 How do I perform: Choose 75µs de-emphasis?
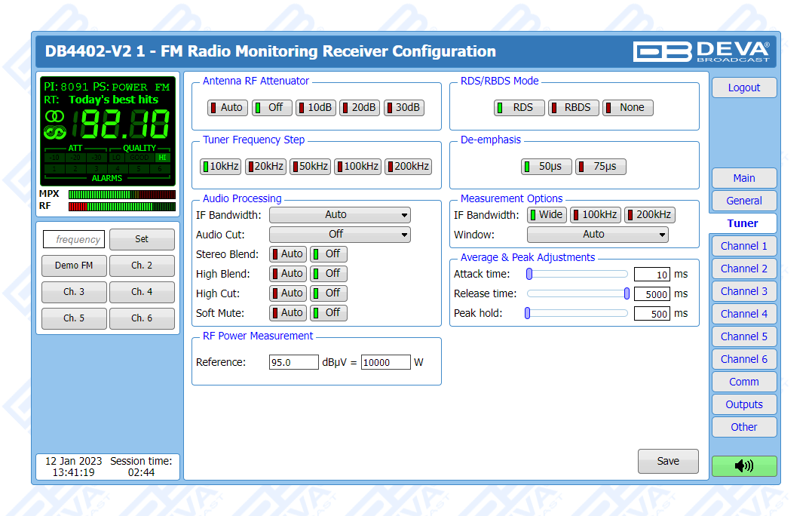tap(600, 167)
